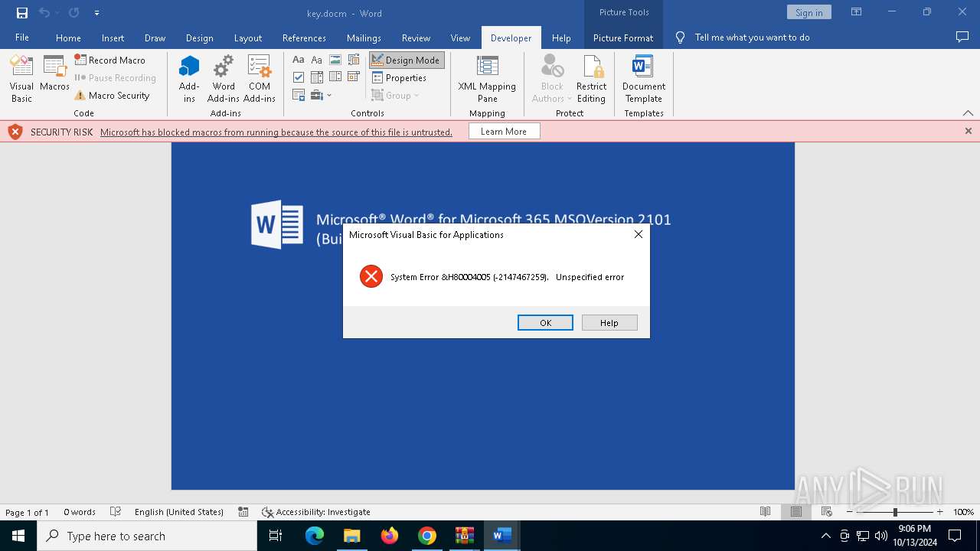Insert Building Block Gallery content control
The image size is (980, 551).
tap(354, 60)
